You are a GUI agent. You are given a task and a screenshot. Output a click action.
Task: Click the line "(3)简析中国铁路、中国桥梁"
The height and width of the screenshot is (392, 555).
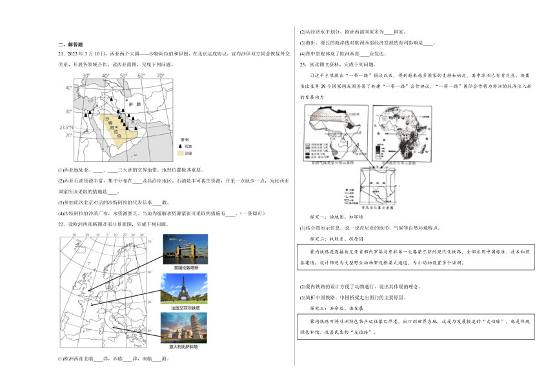pyautogui.click(x=352, y=298)
